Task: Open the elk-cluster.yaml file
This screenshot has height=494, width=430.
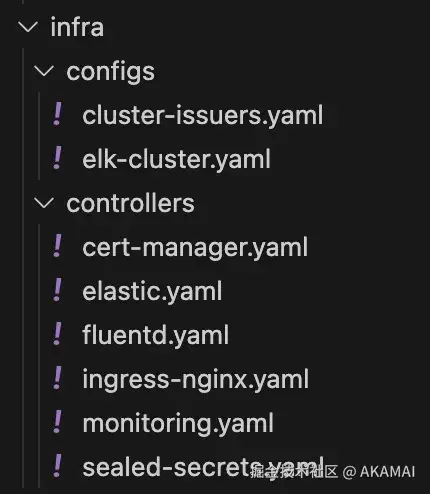Action: pyautogui.click(x=176, y=159)
